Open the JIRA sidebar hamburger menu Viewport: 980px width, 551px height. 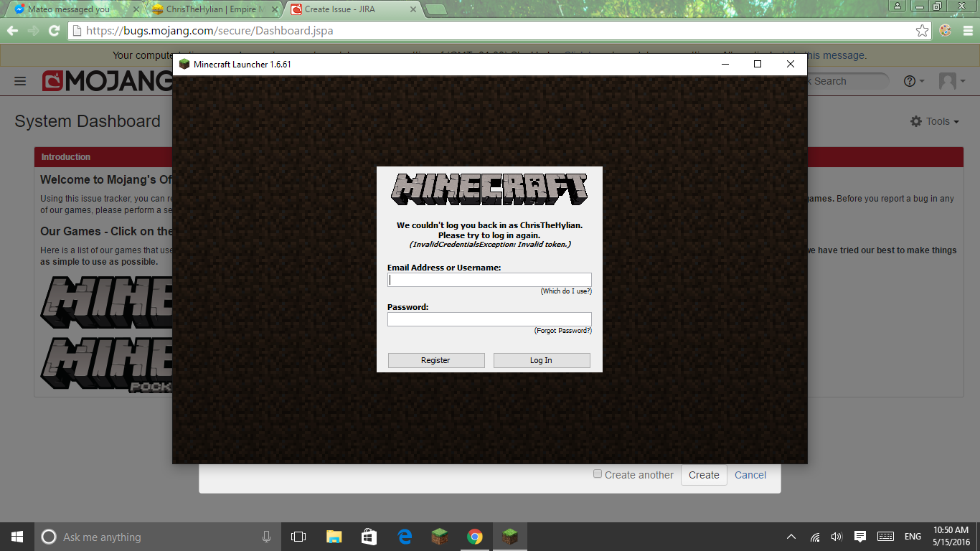20,82
